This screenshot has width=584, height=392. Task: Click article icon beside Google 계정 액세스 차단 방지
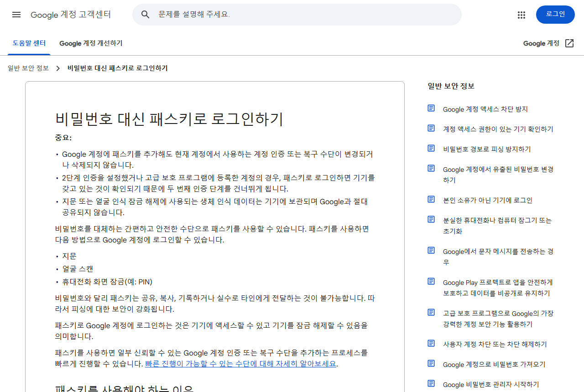click(431, 108)
